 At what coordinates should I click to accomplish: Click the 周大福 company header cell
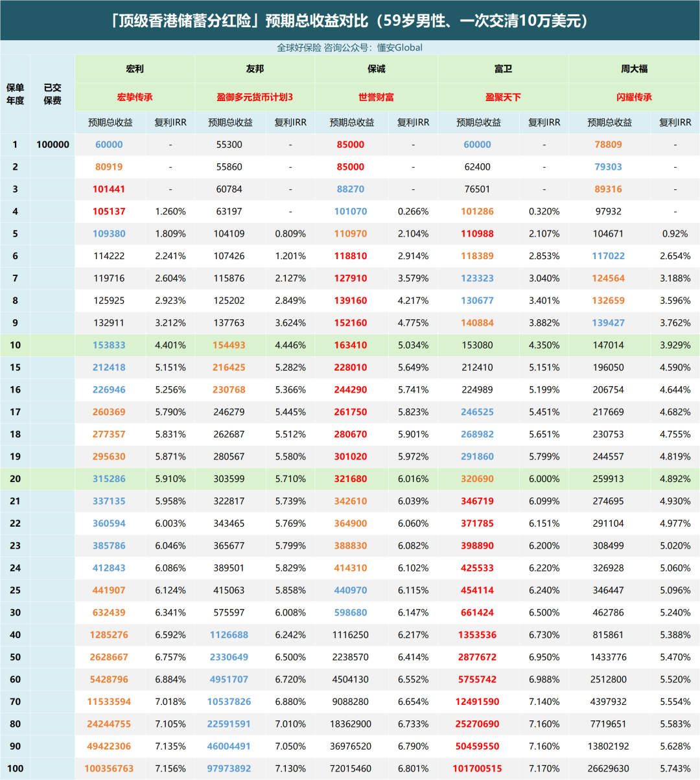[634, 69]
